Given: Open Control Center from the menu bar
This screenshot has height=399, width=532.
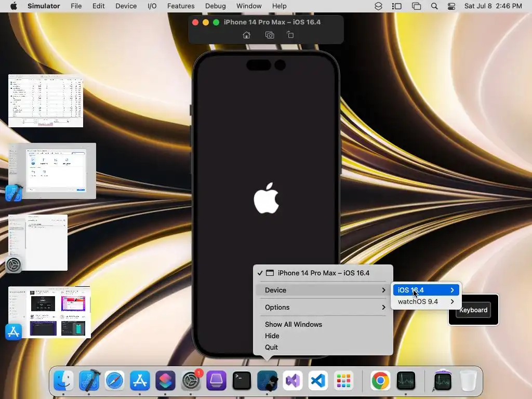Looking at the screenshot, I should coord(451,6).
